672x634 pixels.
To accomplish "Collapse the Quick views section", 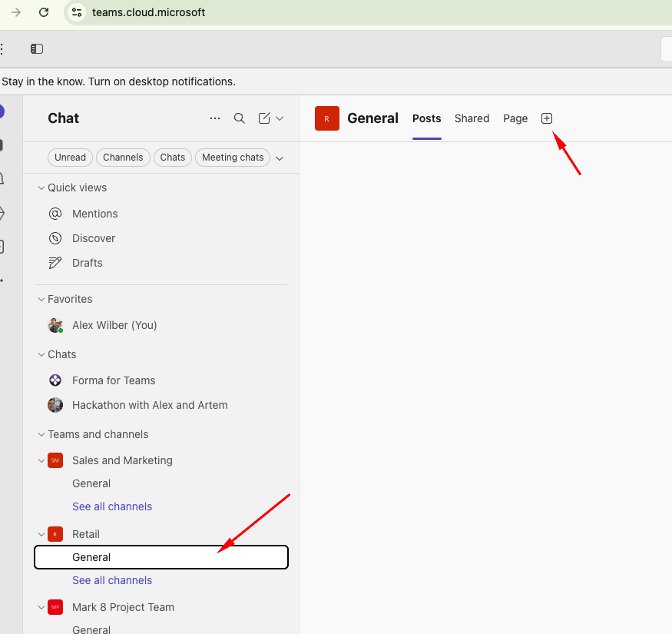I will tap(41, 188).
